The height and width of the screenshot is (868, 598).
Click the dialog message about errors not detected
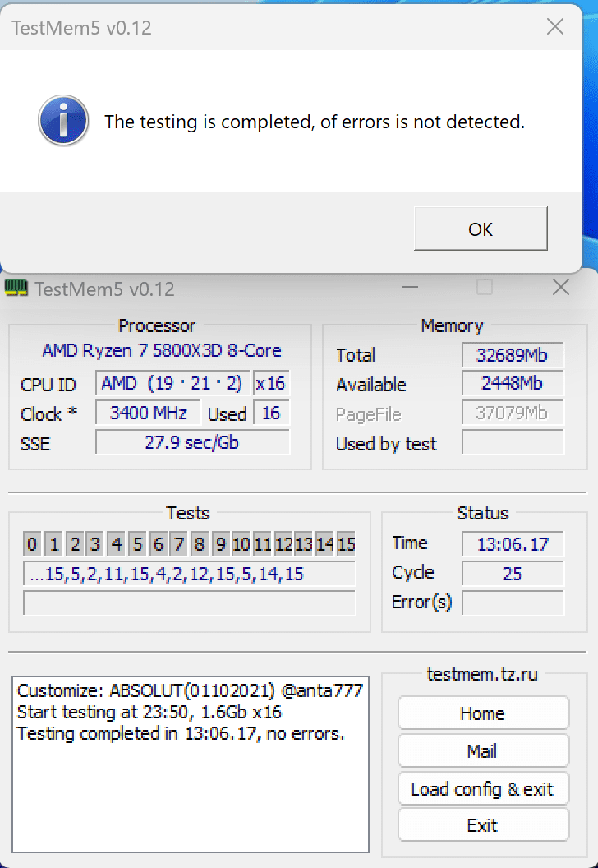pyautogui.click(x=315, y=121)
